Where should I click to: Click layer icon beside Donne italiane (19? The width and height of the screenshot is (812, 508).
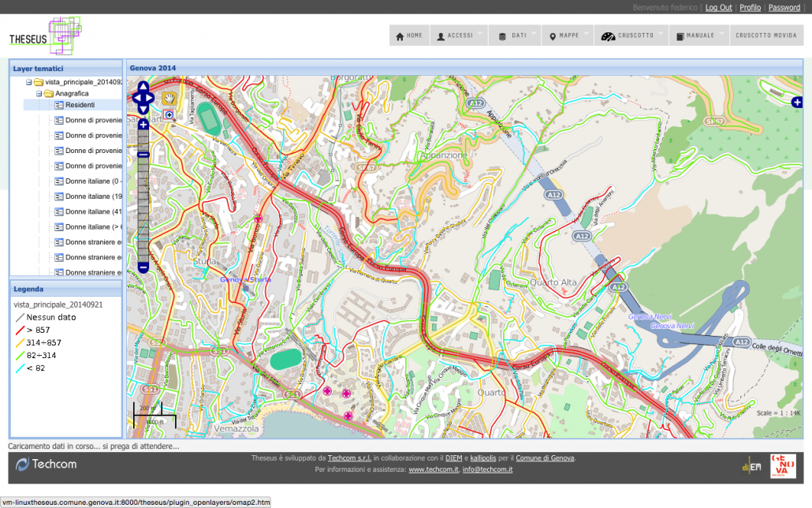[59, 196]
